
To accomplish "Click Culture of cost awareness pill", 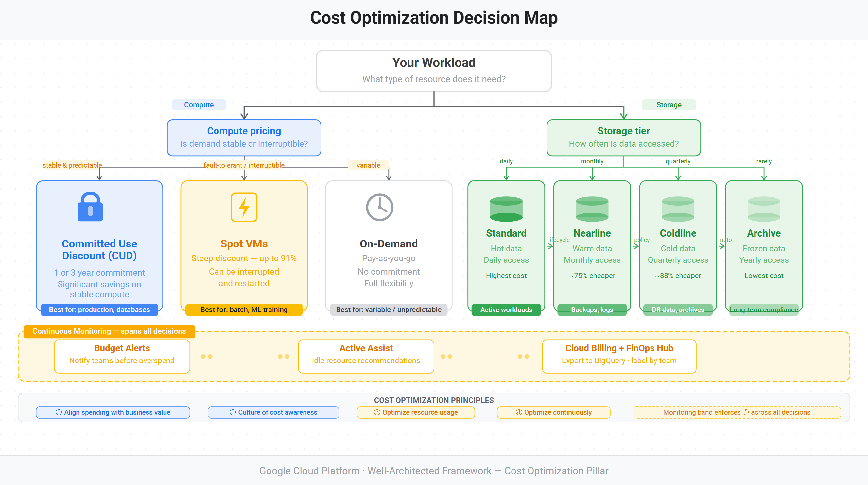I will click(x=273, y=412).
